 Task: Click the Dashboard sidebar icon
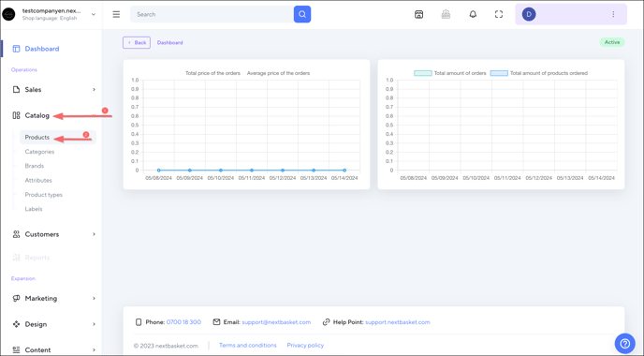[x=16, y=49]
